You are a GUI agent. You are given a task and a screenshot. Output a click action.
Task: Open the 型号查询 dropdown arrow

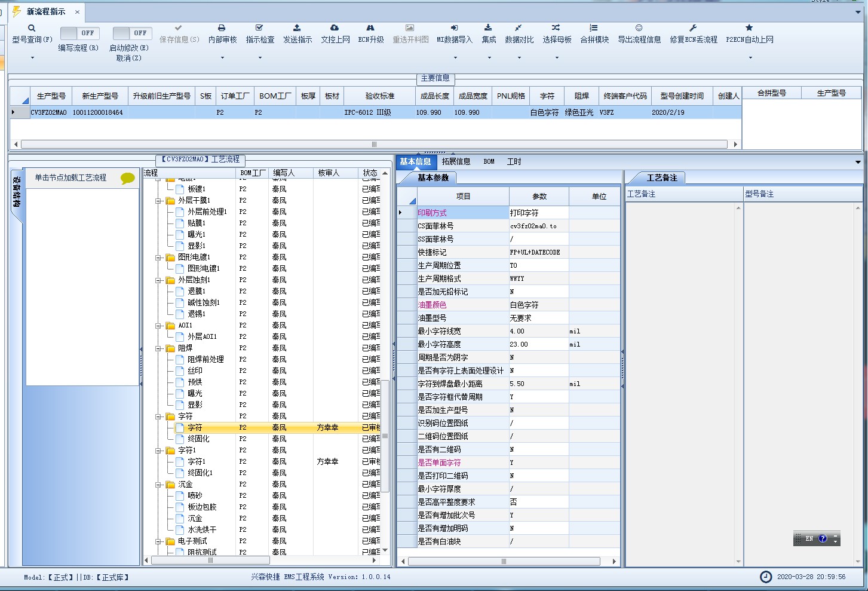pyautogui.click(x=32, y=58)
